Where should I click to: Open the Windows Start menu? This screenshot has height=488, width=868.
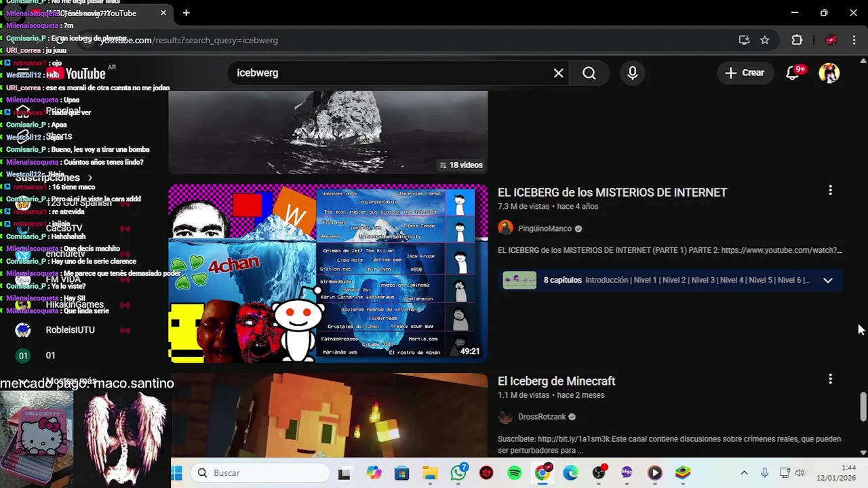point(178,473)
